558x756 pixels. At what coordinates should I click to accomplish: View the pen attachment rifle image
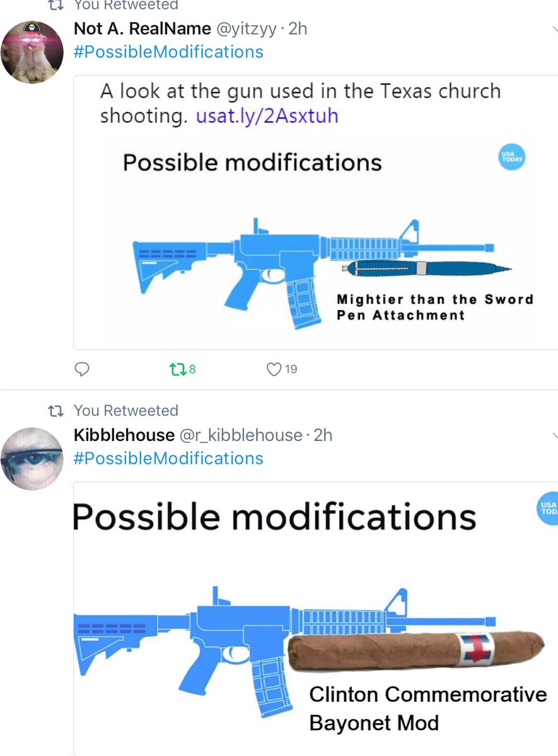click(x=316, y=243)
